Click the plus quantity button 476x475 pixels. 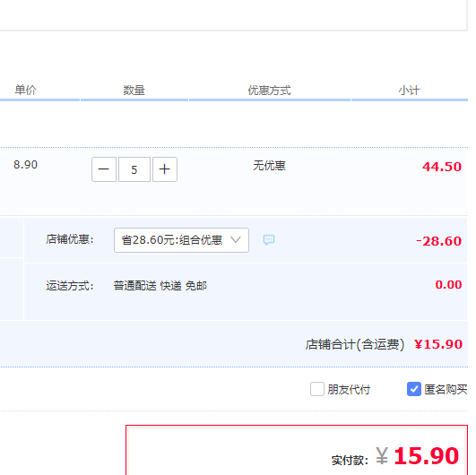165,169
